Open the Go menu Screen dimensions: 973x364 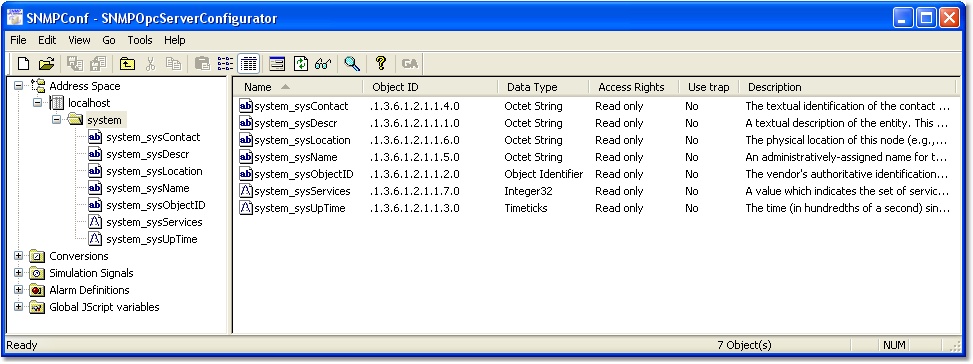click(109, 40)
